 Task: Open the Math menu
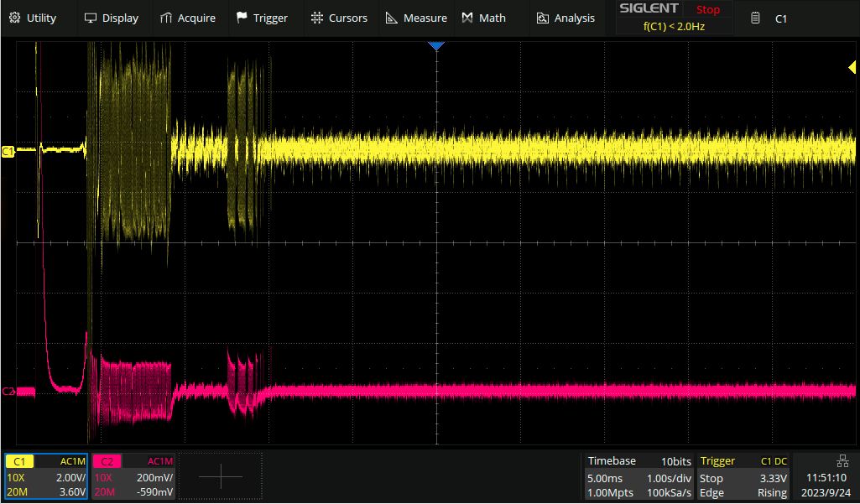click(x=484, y=18)
